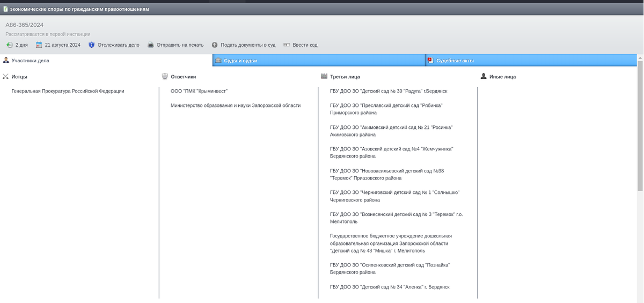Click the PDF icon on the Судебные акты tab
The image size is (644, 303).
(x=430, y=61)
